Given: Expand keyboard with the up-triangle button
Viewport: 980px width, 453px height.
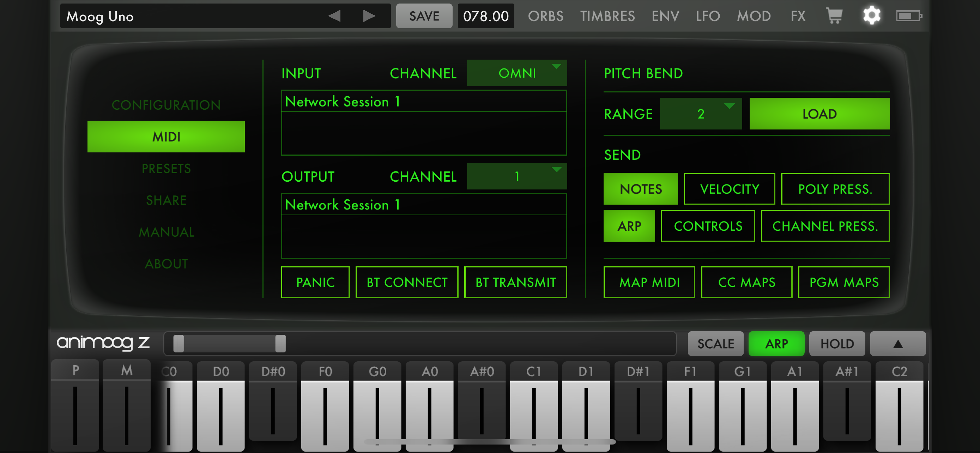Looking at the screenshot, I should (898, 344).
